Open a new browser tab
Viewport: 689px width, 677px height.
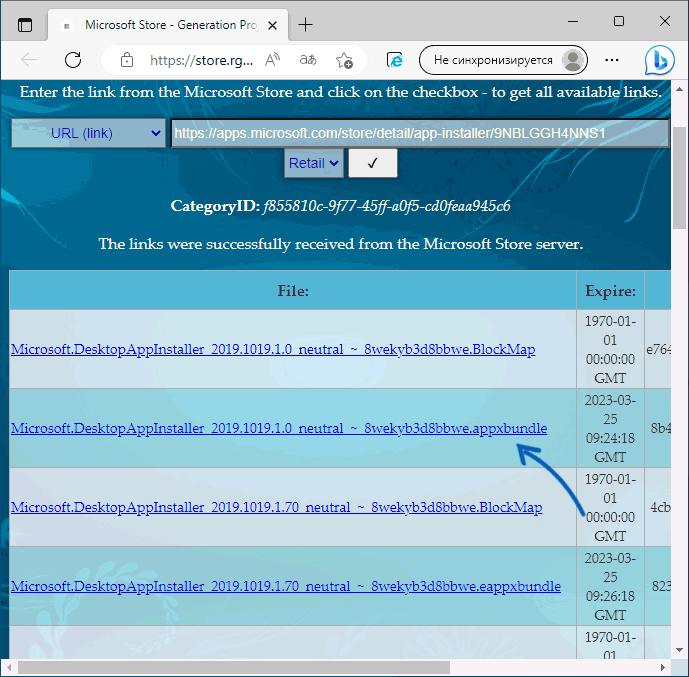[x=306, y=24]
